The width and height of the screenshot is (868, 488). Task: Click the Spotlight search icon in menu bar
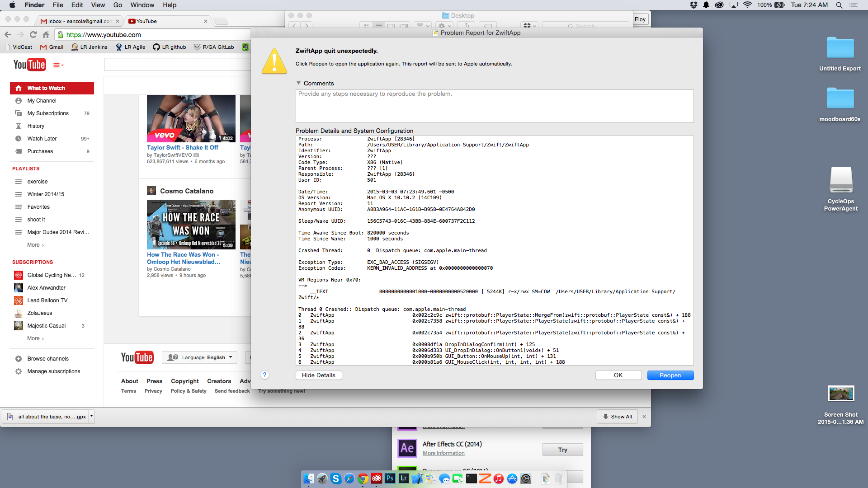click(x=839, y=5)
